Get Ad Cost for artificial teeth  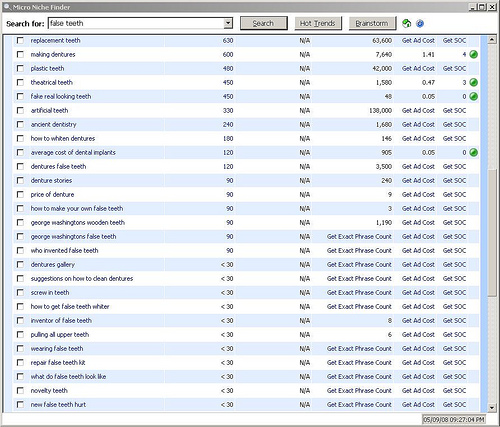point(418,110)
